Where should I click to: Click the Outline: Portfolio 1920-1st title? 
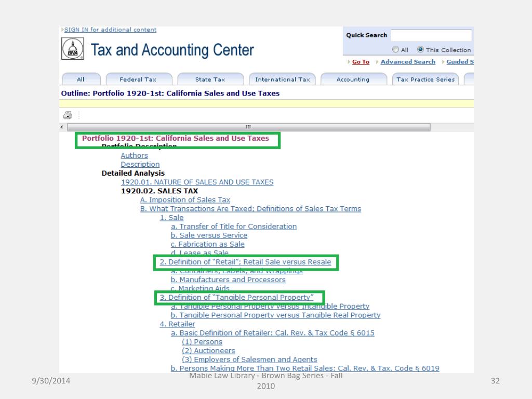click(x=170, y=94)
